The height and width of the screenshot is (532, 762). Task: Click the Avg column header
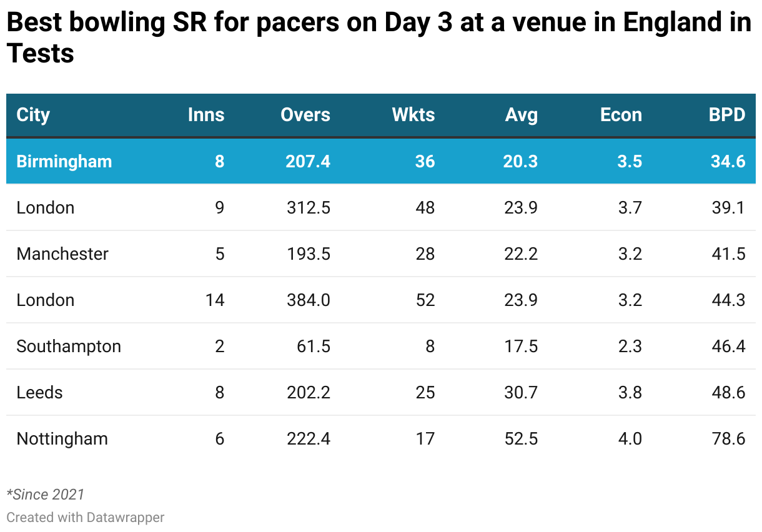tap(522, 115)
